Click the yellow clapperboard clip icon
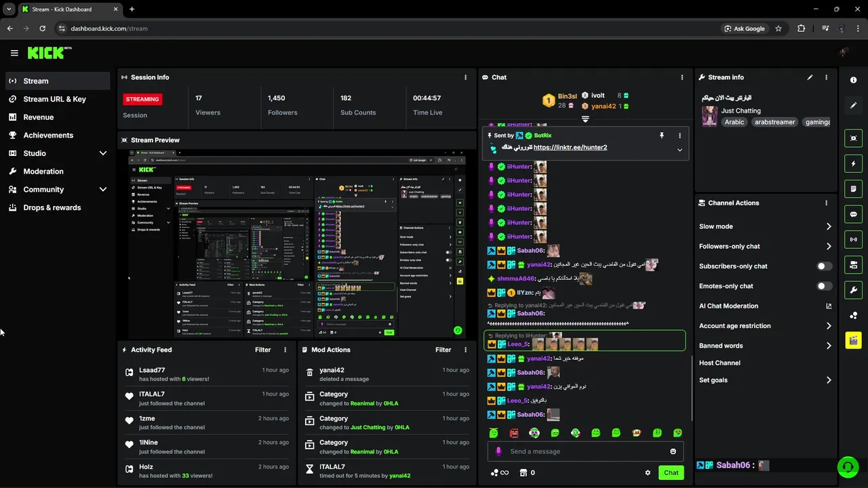Viewport: 868px width, 488px height. tap(853, 340)
